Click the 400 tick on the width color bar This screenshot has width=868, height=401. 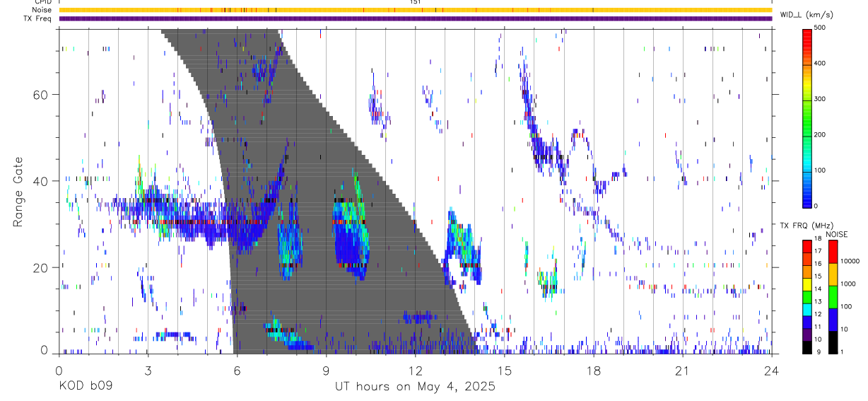pos(821,64)
